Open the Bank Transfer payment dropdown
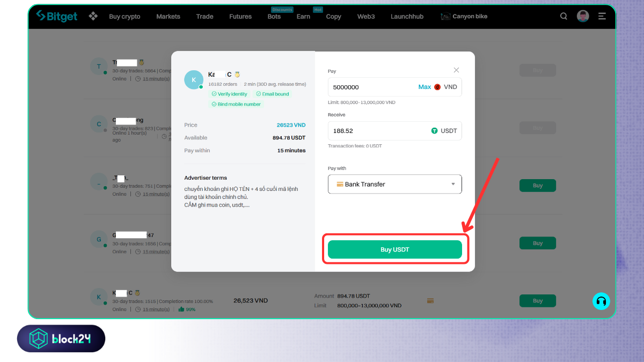This screenshot has height=362, width=644. click(394, 184)
